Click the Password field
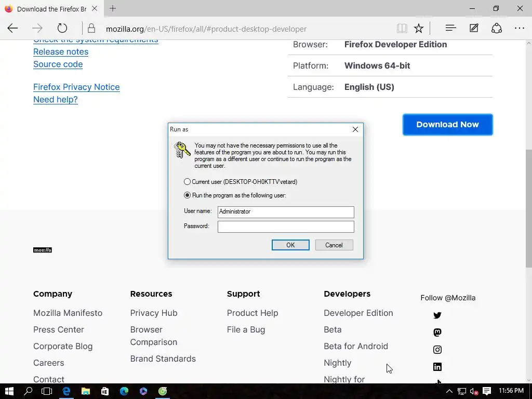Image resolution: width=532 pixels, height=399 pixels. [x=286, y=227]
